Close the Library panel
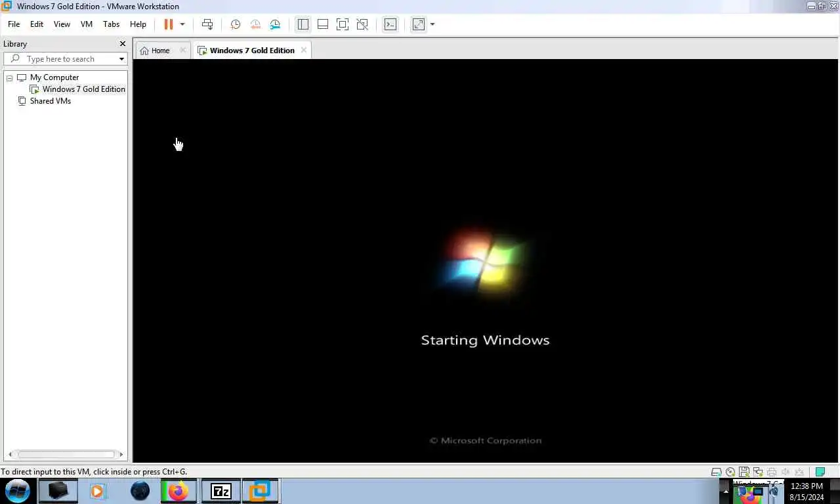Image resolution: width=840 pixels, height=504 pixels. [122, 44]
